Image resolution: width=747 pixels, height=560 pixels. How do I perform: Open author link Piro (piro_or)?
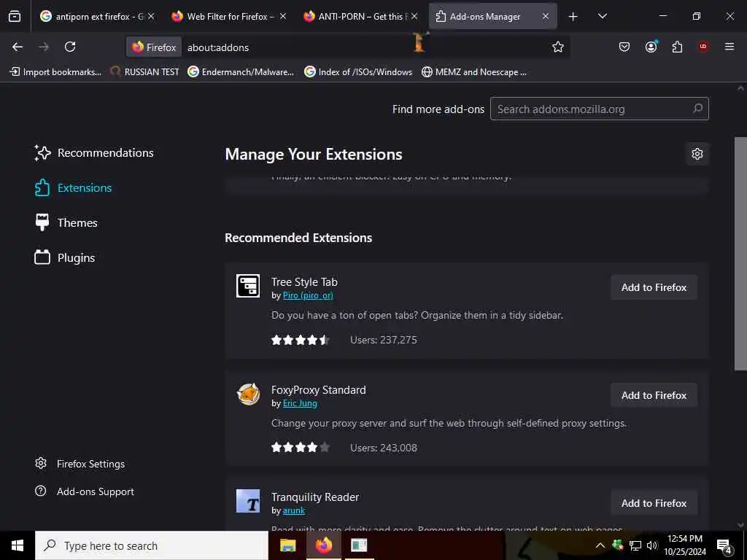click(x=308, y=295)
